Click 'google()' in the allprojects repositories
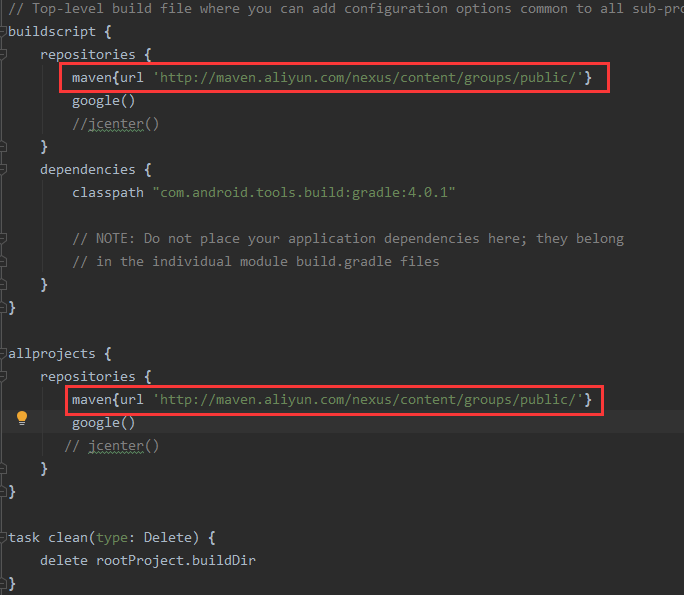The width and height of the screenshot is (684, 595). coord(103,423)
